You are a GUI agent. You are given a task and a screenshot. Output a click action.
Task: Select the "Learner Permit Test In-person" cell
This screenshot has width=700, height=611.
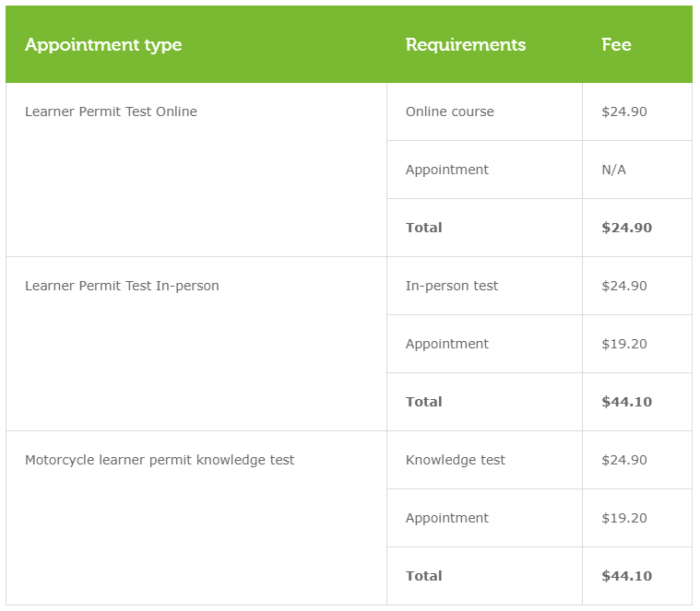[x=122, y=286]
